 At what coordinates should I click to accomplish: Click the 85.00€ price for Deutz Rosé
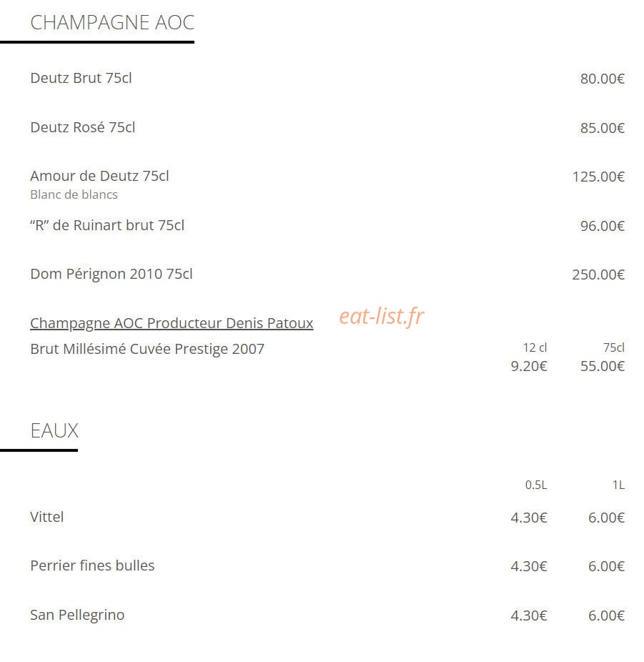tap(603, 129)
